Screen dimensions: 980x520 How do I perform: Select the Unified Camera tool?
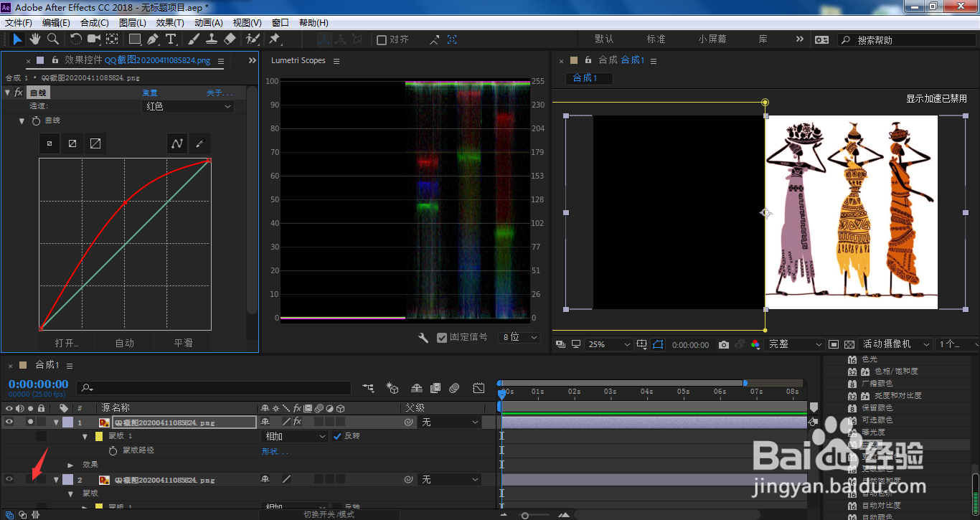click(94, 39)
